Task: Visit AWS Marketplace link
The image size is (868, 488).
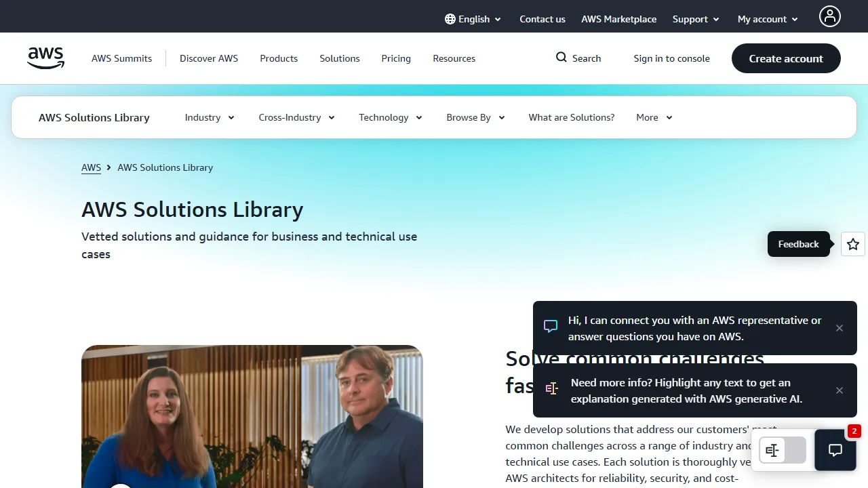Action: 619,19
